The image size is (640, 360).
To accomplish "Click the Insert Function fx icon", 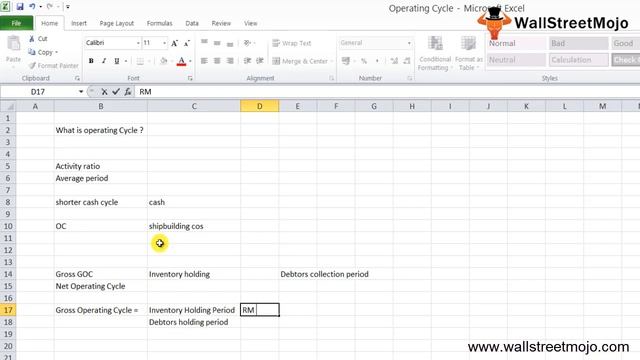I will pyautogui.click(x=128, y=92).
